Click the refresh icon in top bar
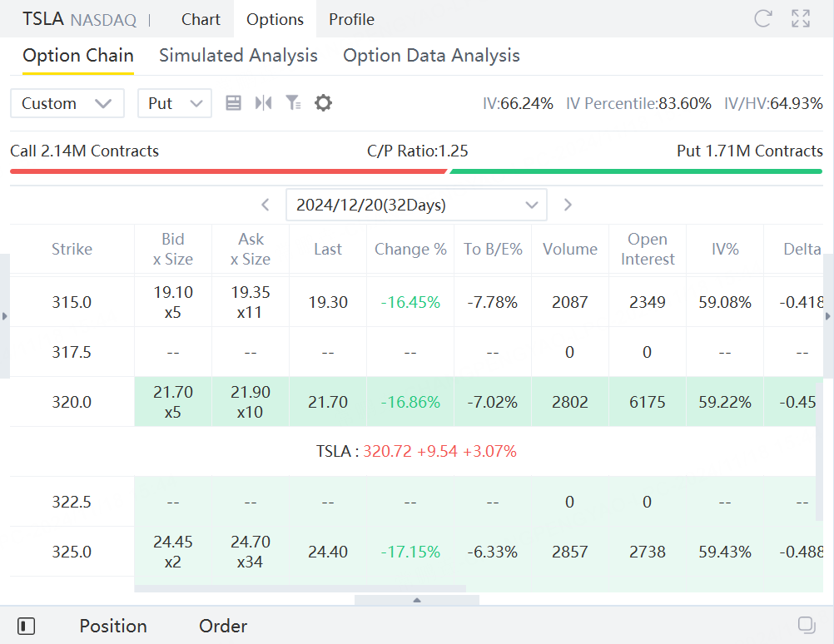The width and height of the screenshot is (834, 644). pyautogui.click(x=762, y=19)
